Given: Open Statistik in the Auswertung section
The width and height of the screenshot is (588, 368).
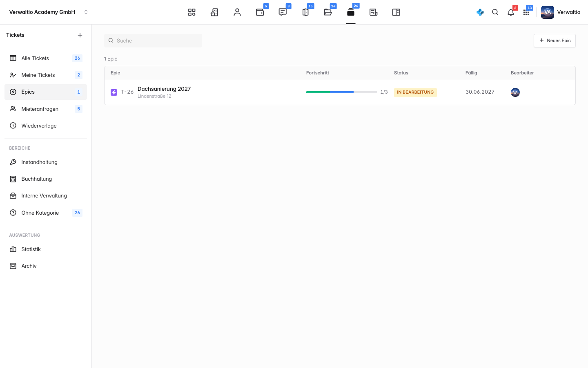Looking at the screenshot, I should (46, 249).
